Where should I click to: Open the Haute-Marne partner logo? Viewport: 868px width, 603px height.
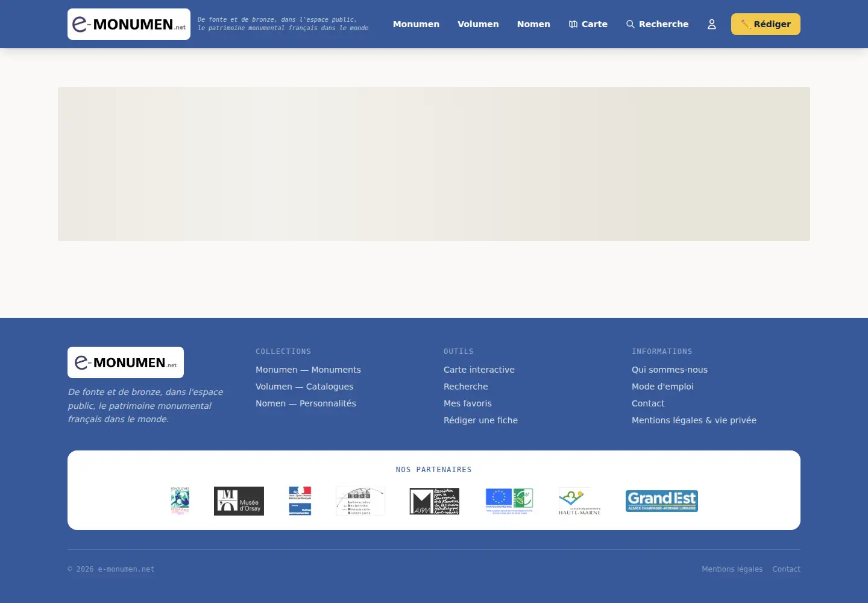pyautogui.click(x=580, y=501)
